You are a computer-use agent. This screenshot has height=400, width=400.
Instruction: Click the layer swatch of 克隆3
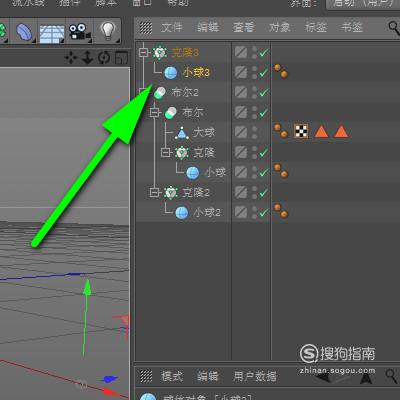[241, 52]
